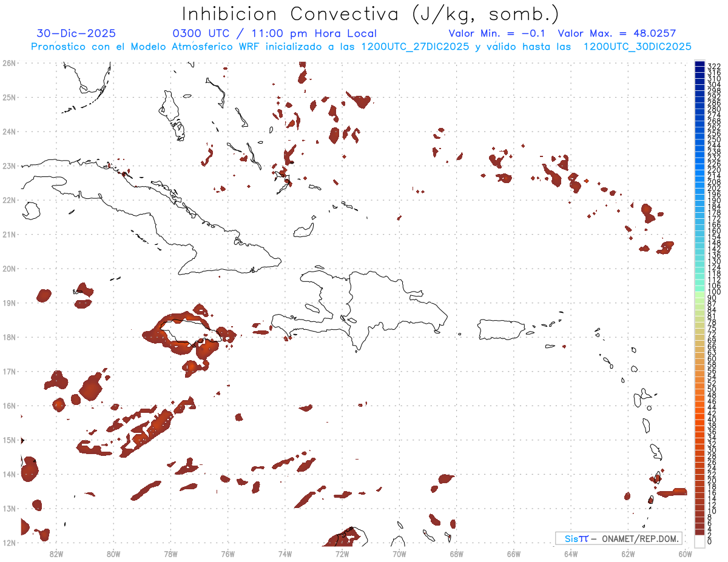Click the 18N latitude label
The height and width of the screenshot is (562, 728).
[x=9, y=337]
